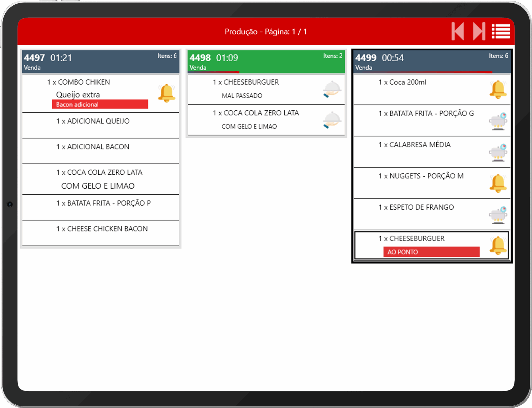The image size is (532, 408).
Task: Select 1 x Coca 200ml row
Action: click(x=432, y=90)
